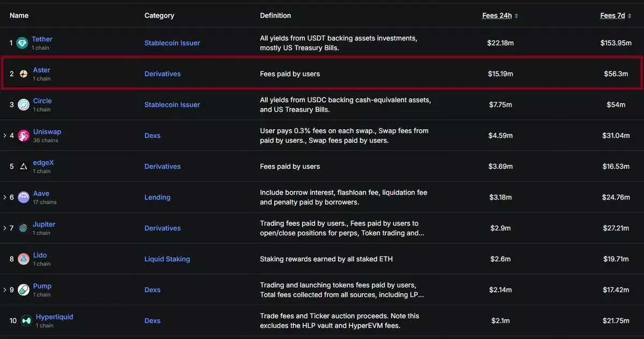Open the Lending category link
Viewport: 644px width, 339px height.
(157, 197)
